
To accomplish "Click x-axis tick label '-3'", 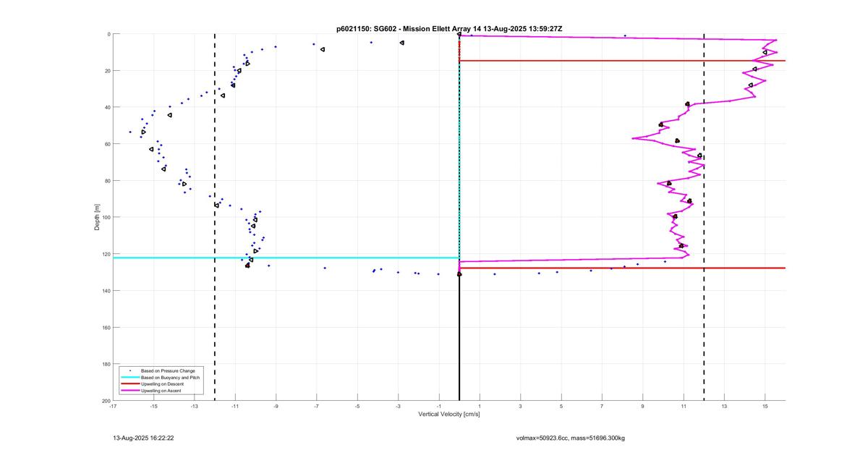I will pos(398,407).
